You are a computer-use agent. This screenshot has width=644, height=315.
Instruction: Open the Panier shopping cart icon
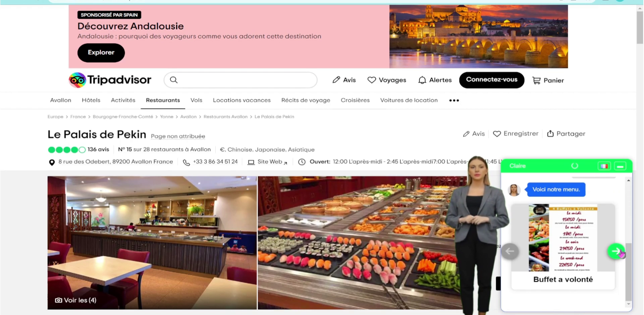(x=536, y=80)
